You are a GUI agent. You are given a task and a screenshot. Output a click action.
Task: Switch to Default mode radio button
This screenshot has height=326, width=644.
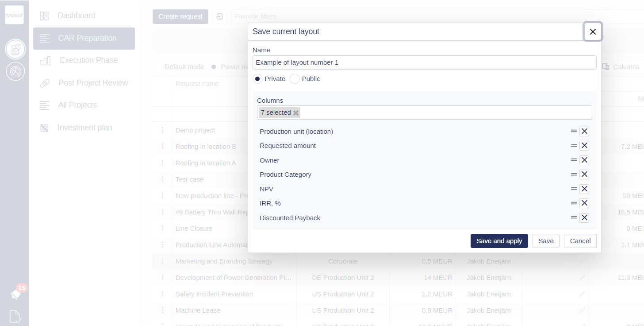pyautogui.click(x=157, y=67)
